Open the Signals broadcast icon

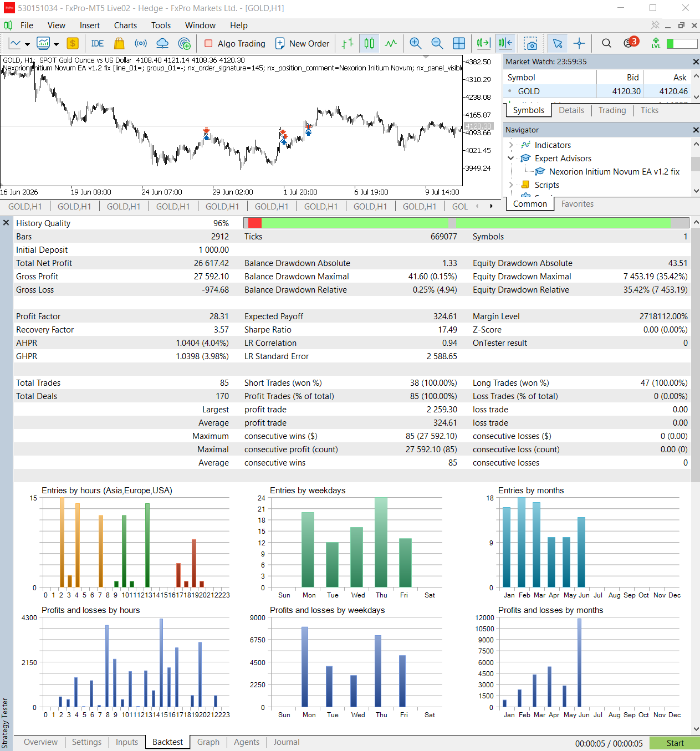coord(141,43)
